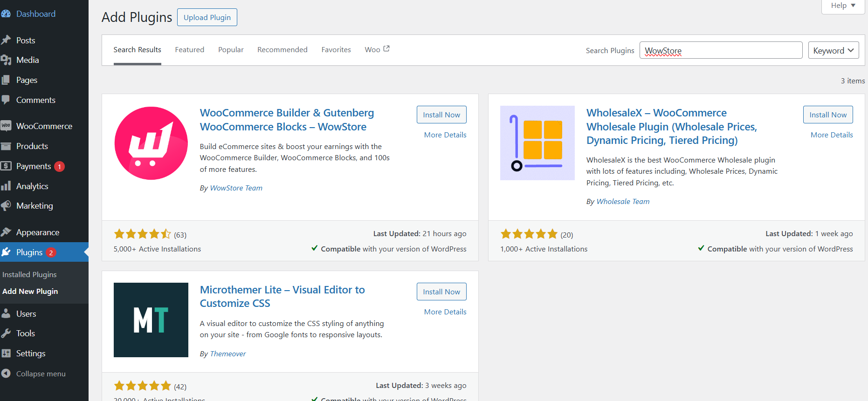
Task: Click the Media library icon
Action: click(x=6, y=60)
